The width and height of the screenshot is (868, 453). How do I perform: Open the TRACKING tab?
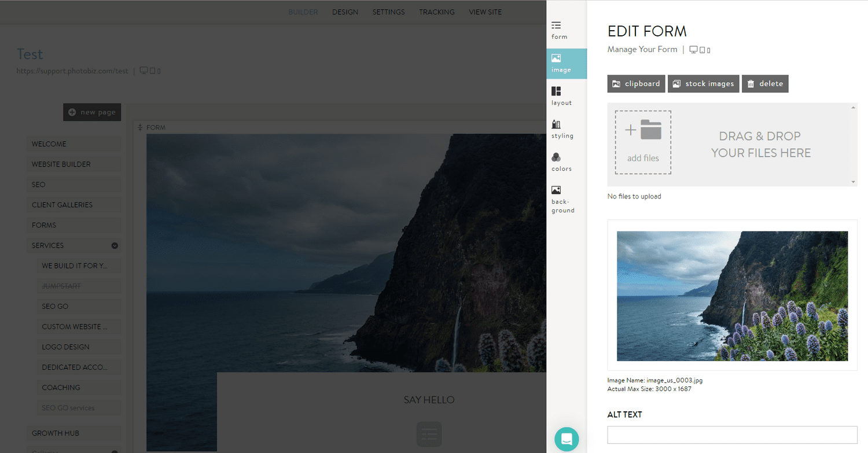coord(436,12)
